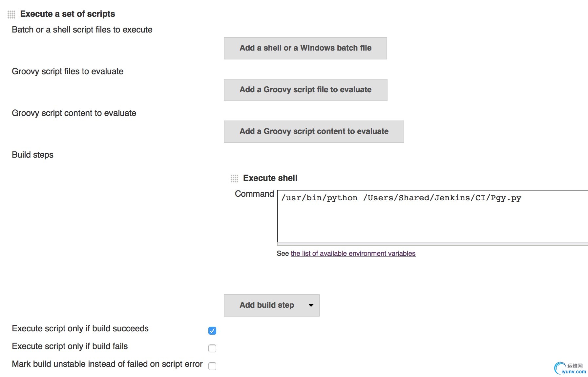Tick Execute script only if build fails
The image size is (588, 377).
[212, 348]
